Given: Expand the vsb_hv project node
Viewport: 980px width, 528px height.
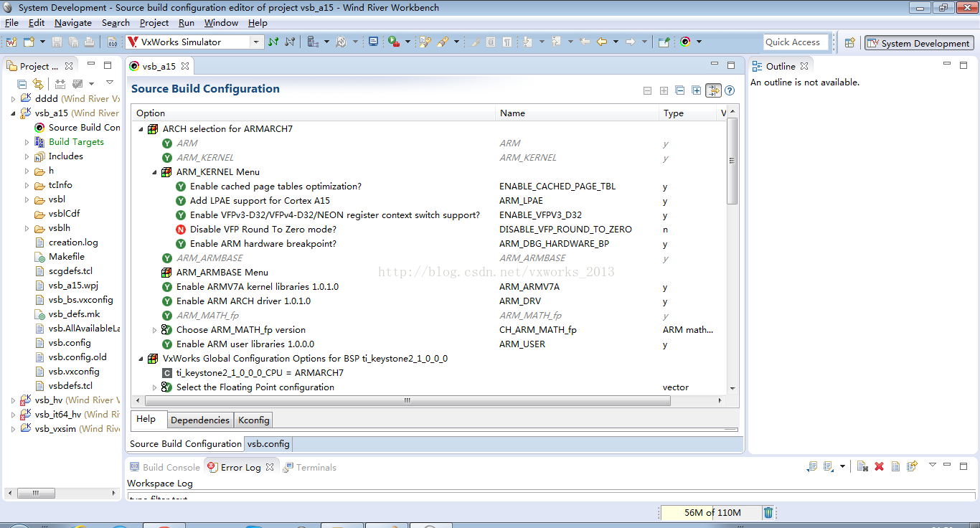Looking at the screenshot, I should click(13, 400).
